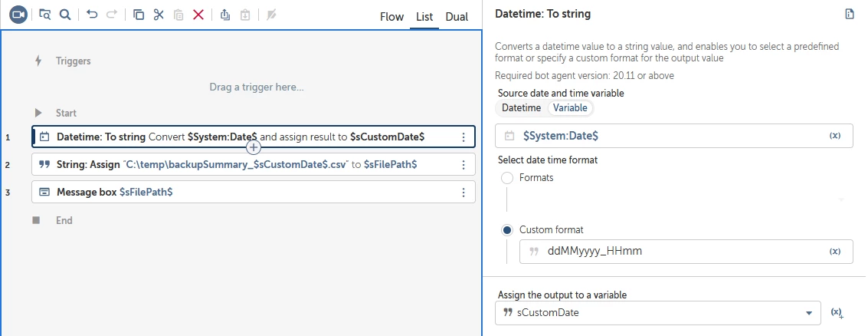The image size is (868, 336).
Task: Click the export/share actions icon
Action: (x=224, y=15)
